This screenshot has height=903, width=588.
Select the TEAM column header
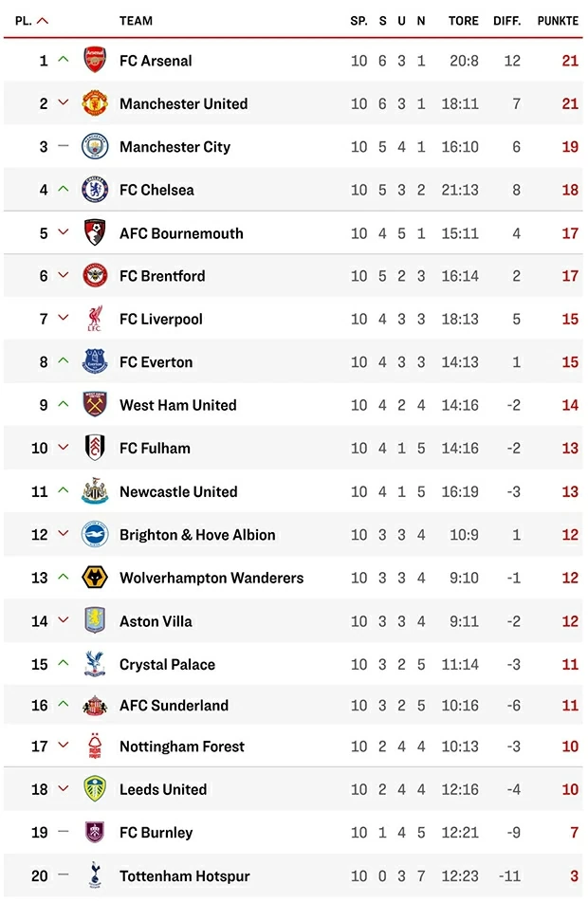click(136, 21)
